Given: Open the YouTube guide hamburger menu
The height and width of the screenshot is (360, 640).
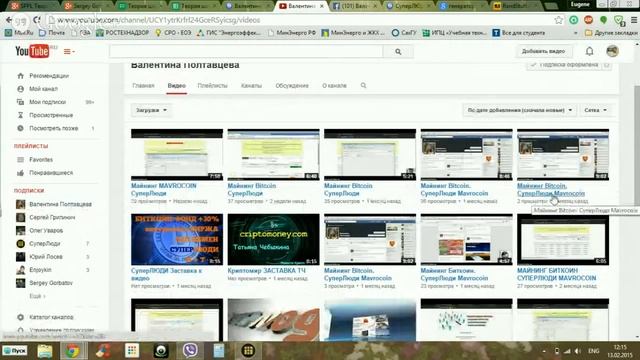Looking at the screenshot, I should [x=69, y=51].
